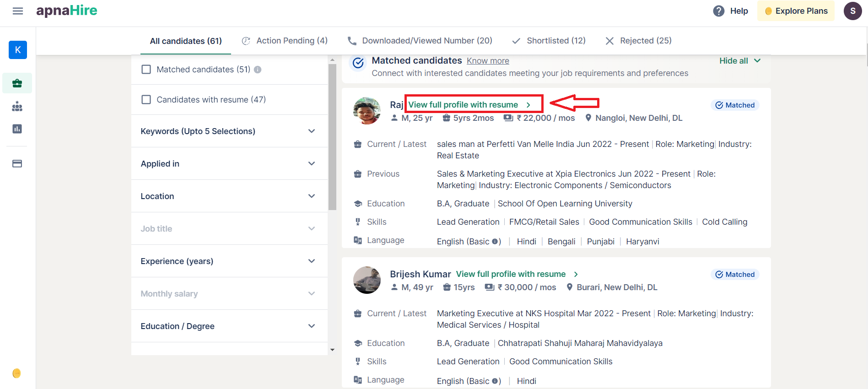Expand the Experience (years) filter
The image size is (868, 389).
(x=229, y=261)
